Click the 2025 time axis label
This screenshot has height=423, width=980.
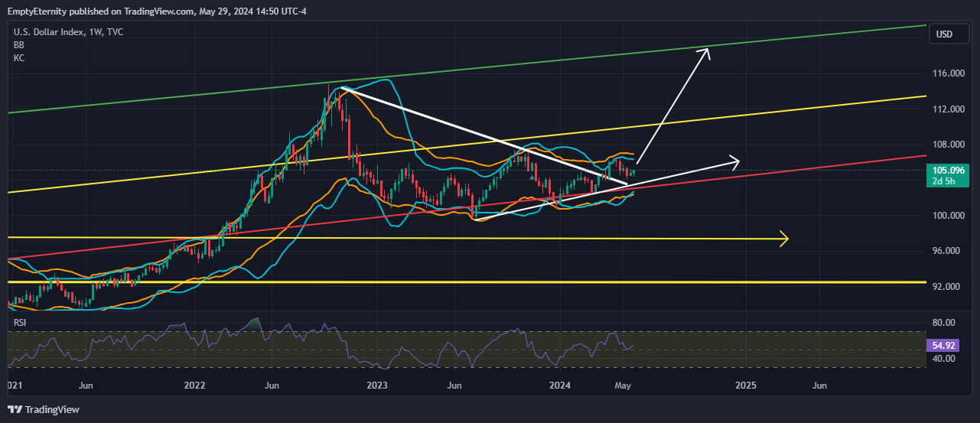coord(746,386)
